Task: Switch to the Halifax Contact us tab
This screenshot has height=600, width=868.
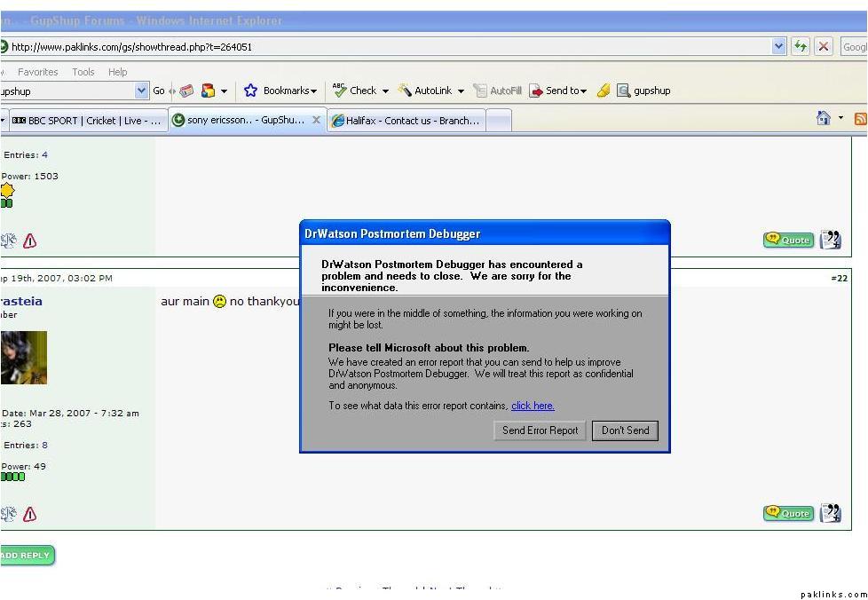Action: (x=406, y=121)
